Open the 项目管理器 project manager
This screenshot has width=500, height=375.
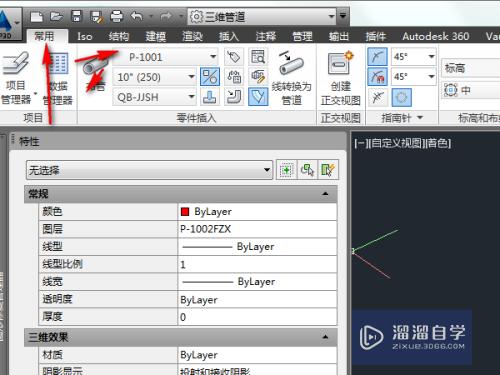(16, 77)
